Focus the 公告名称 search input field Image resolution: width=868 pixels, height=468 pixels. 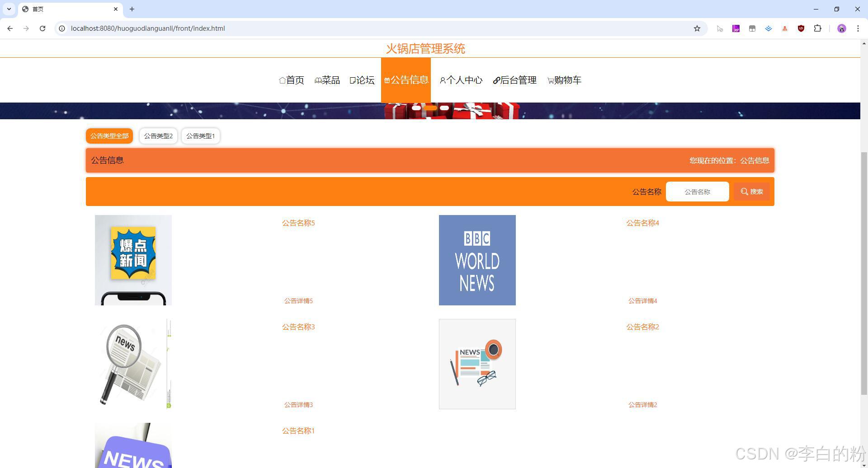click(697, 192)
